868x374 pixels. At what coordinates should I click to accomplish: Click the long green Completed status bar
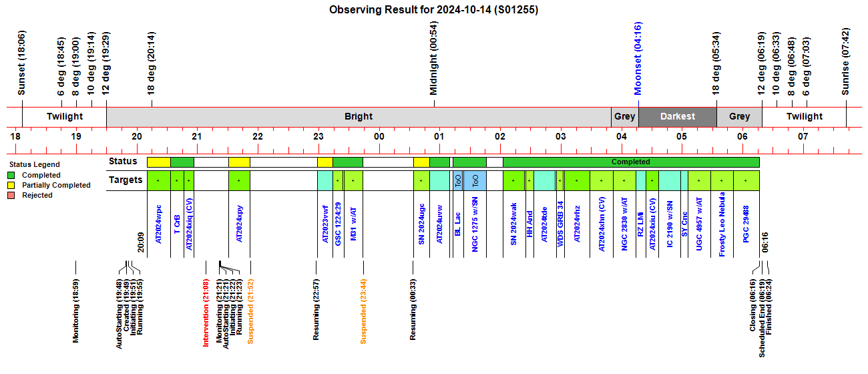631,162
